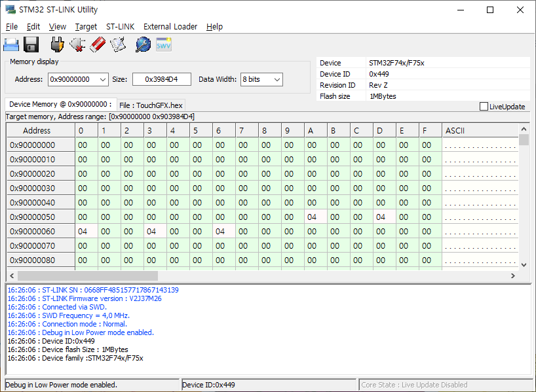
Task: Click the ASCII column header
Action: pos(480,130)
